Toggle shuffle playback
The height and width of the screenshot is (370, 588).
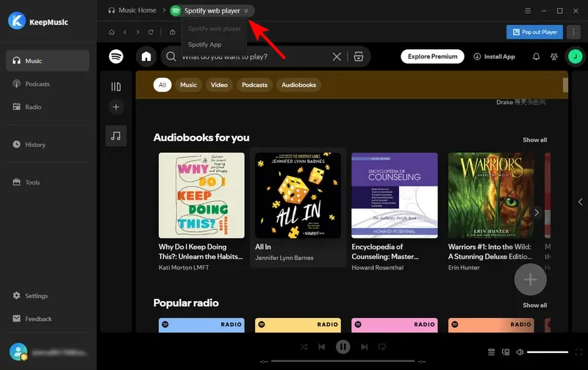(304, 347)
